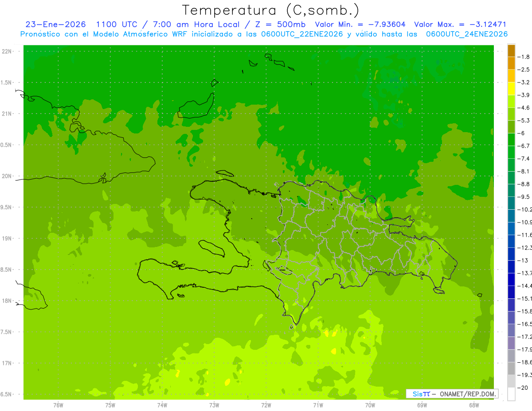Click the '-2.5' colorbar value

524,70
